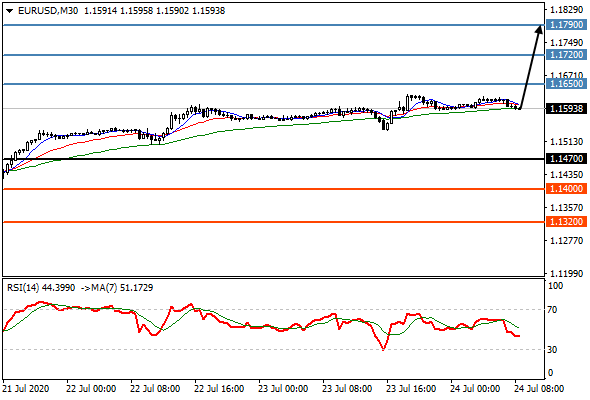Click the RSI 30 level marker

coord(552,350)
